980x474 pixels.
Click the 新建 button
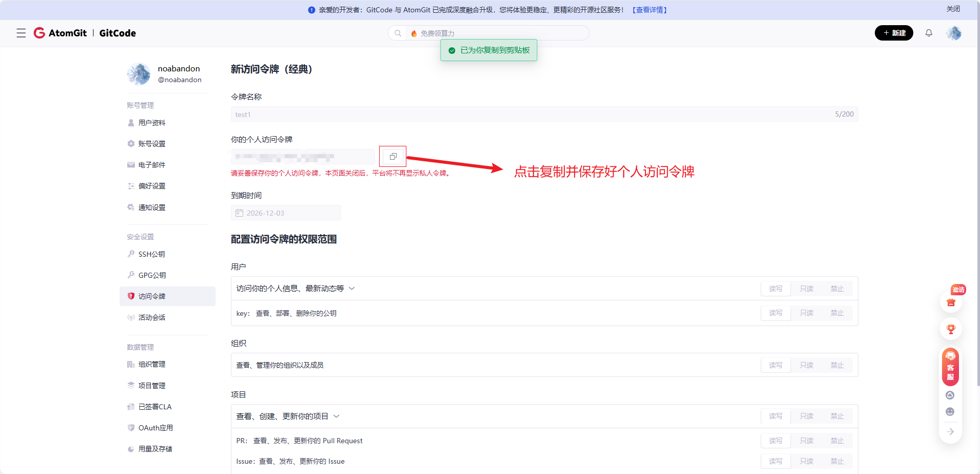click(894, 33)
